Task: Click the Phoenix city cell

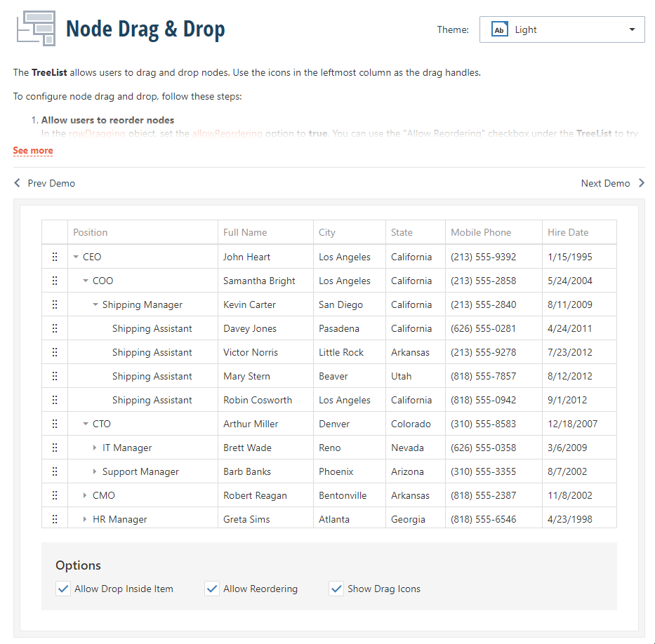Action: point(350,471)
